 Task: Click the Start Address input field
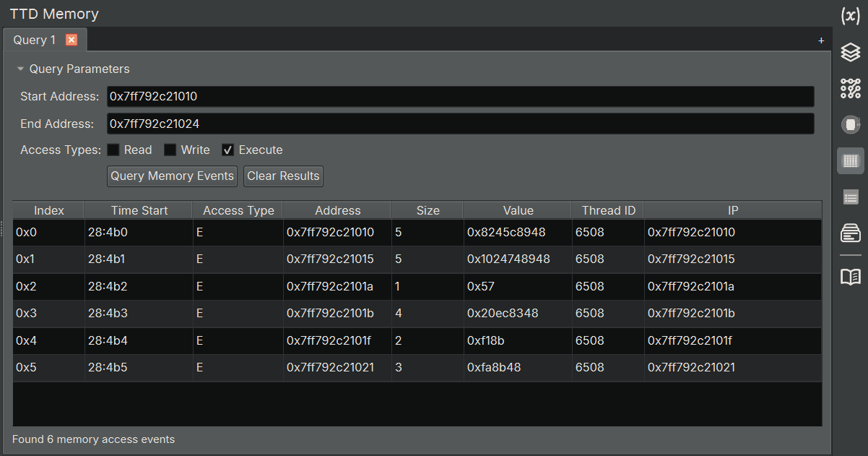coord(460,97)
